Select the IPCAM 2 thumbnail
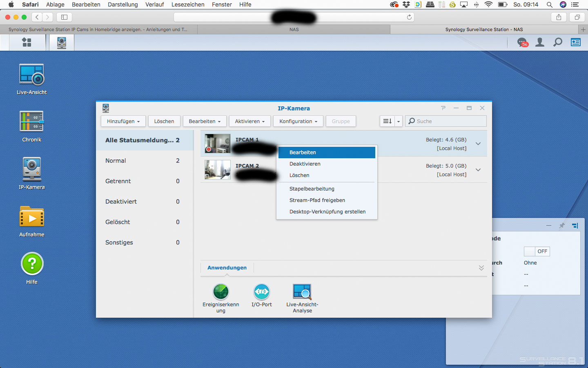The width and height of the screenshot is (588, 368). (x=217, y=170)
